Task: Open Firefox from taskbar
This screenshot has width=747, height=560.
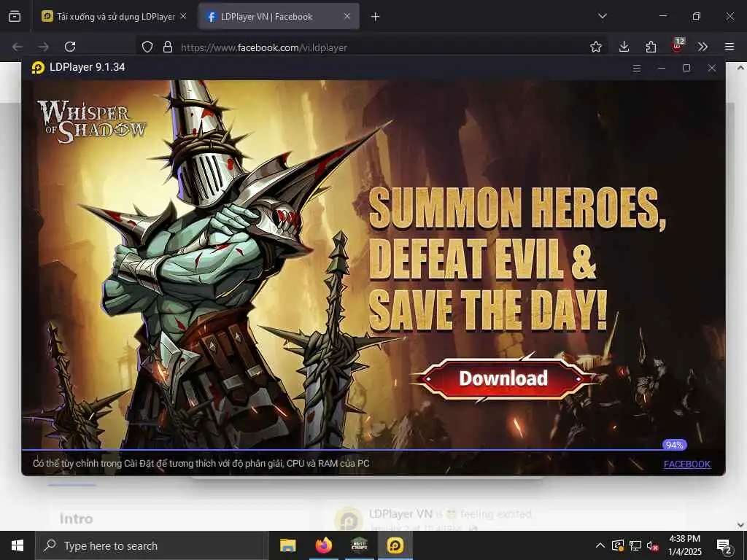Action: 323,545
